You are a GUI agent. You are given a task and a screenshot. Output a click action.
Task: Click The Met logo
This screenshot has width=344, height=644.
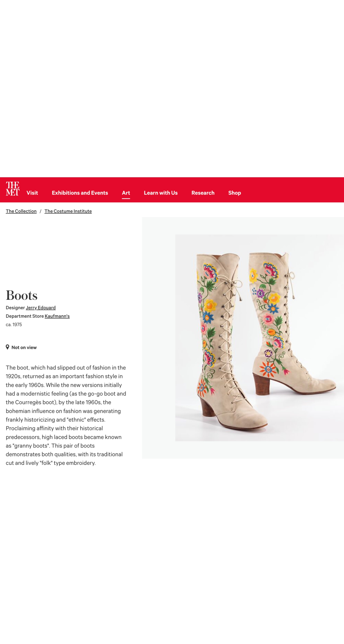click(13, 189)
